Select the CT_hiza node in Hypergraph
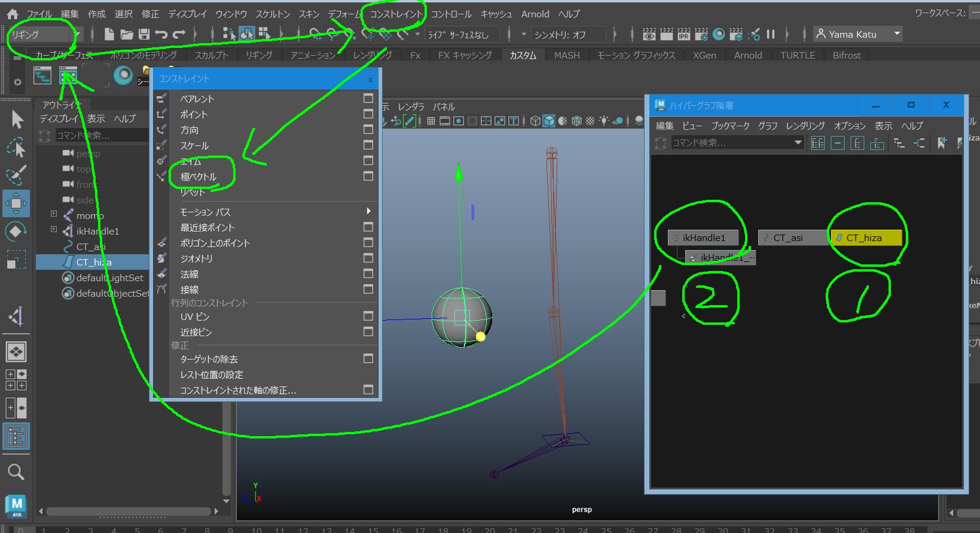 pyautogui.click(x=866, y=237)
